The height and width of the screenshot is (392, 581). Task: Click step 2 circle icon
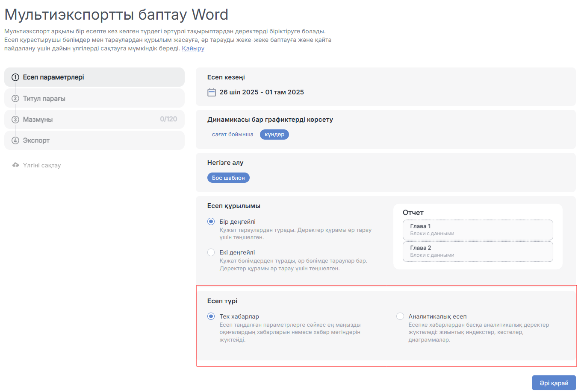pos(15,99)
